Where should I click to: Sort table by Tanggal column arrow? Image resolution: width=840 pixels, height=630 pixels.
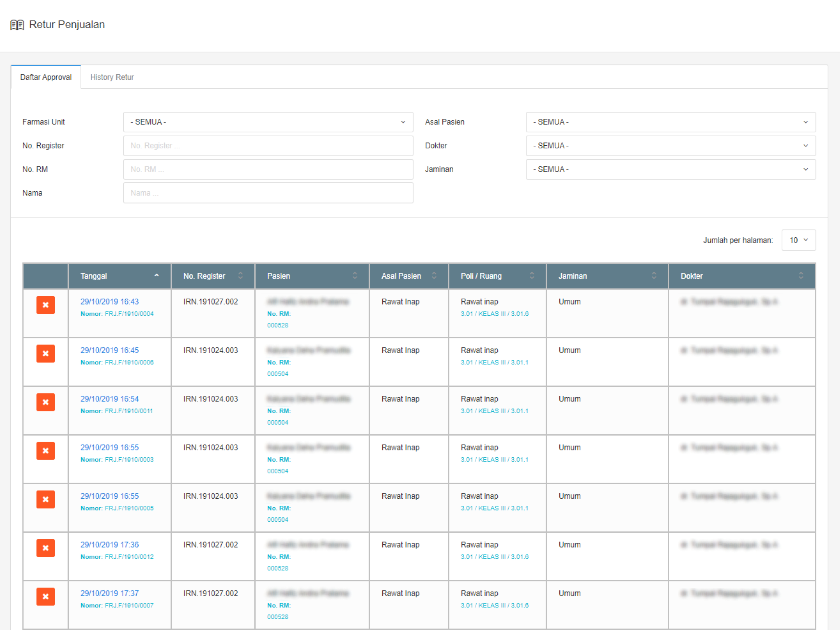click(156, 276)
